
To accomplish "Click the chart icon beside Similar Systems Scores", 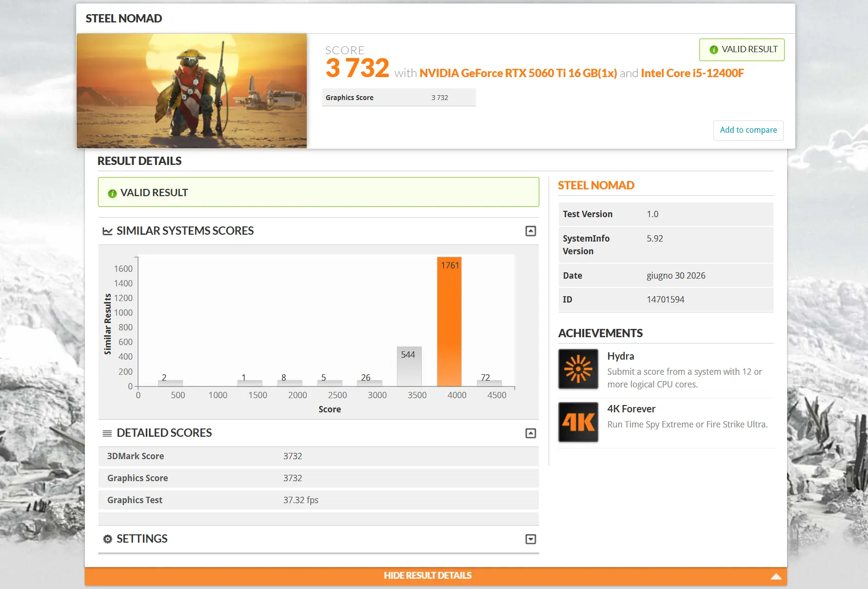I will click(x=107, y=231).
